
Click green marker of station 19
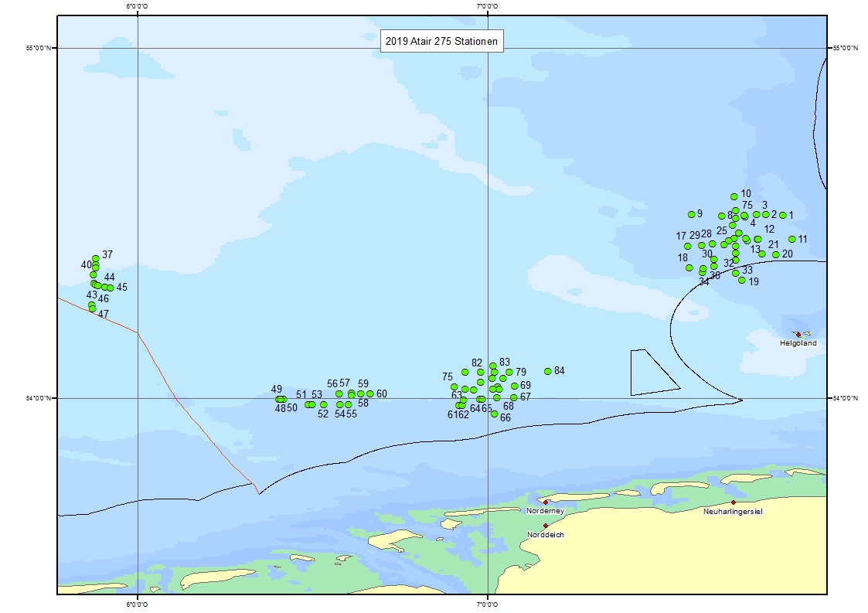click(x=742, y=280)
